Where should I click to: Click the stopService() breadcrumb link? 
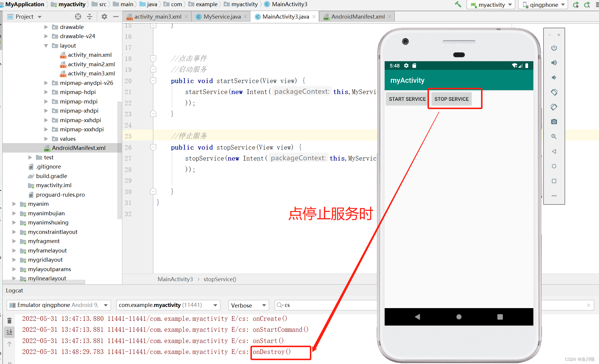coord(220,279)
